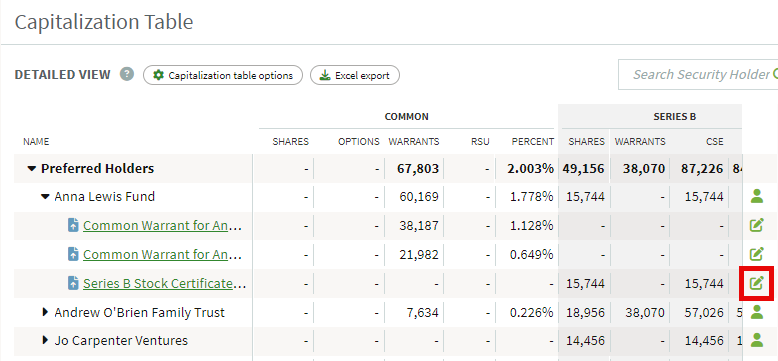The image size is (778, 361).
Task: Click the search magnifier icon in the Security Holder field
Action: [775, 74]
